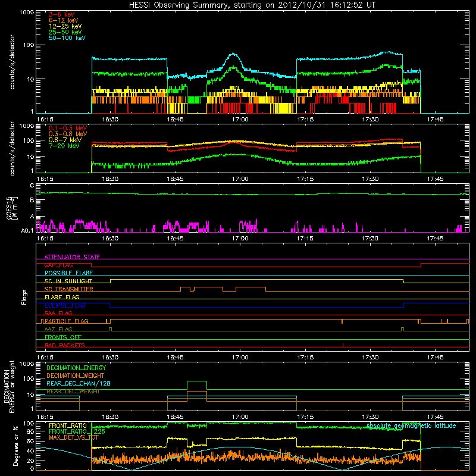Click counts/s/detector axis title of MeV panel
The height and width of the screenshot is (476, 476).
12,148
